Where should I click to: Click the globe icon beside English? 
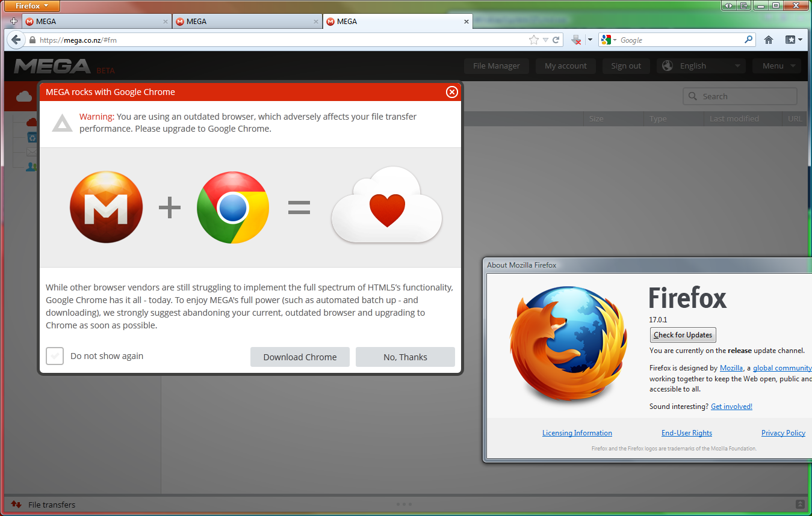(667, 66)
